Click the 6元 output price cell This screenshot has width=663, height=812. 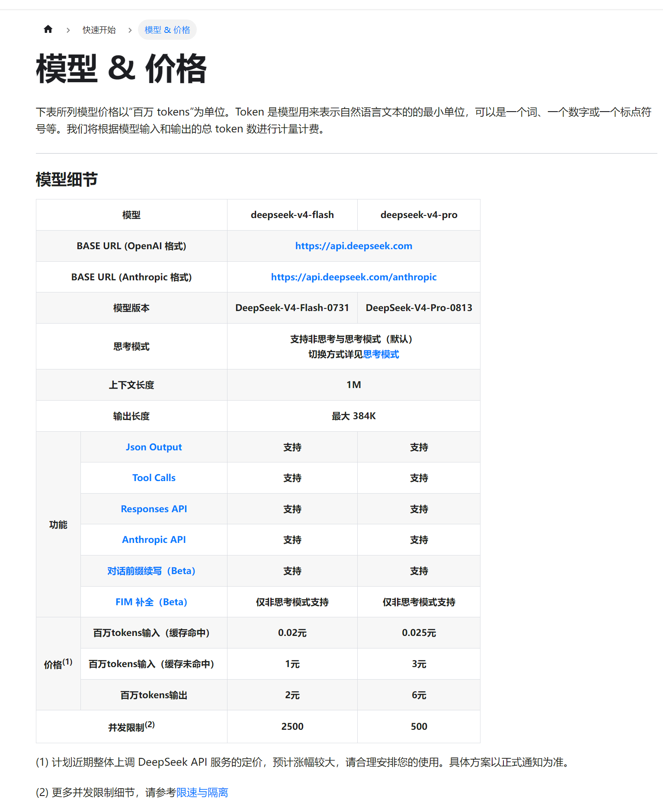(x=419, y=695)
